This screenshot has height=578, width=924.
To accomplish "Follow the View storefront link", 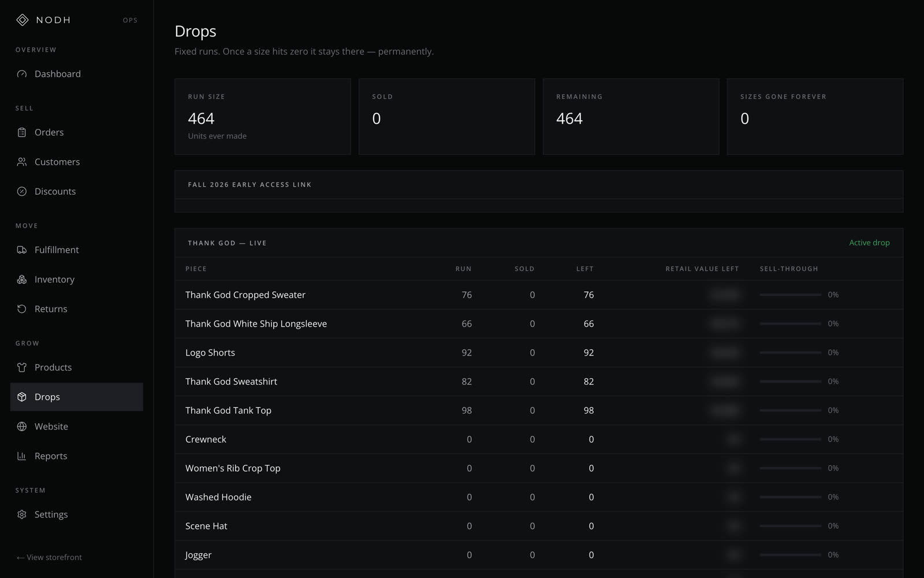I will [x=49, y=557].
